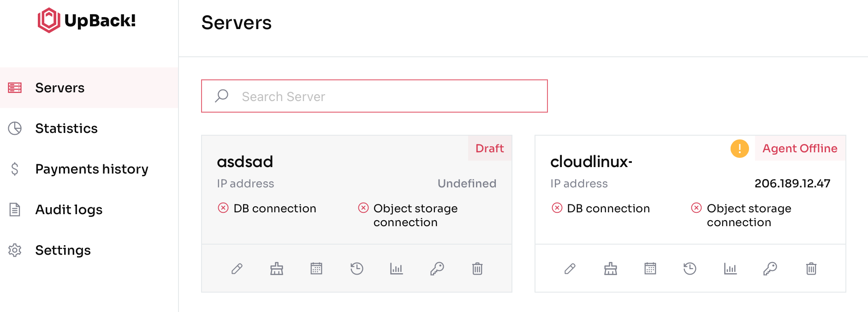Click the cleanup brush icon on asdsad card

pos(277,269)
